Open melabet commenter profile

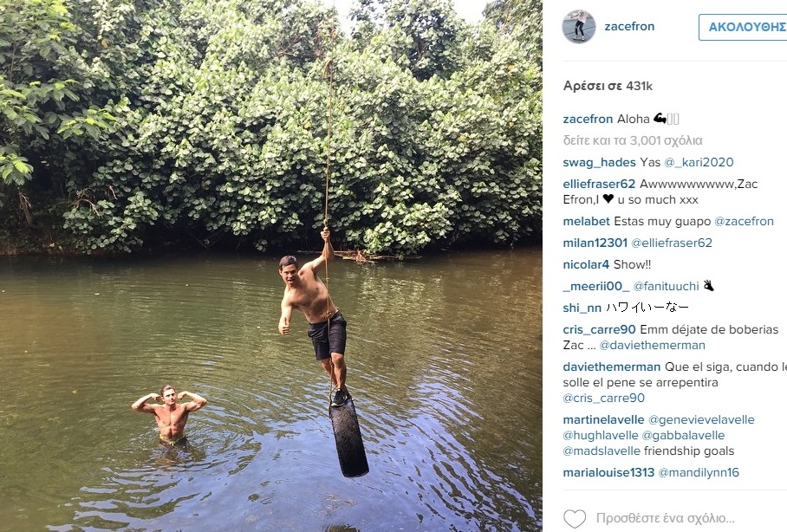[586, 221]
